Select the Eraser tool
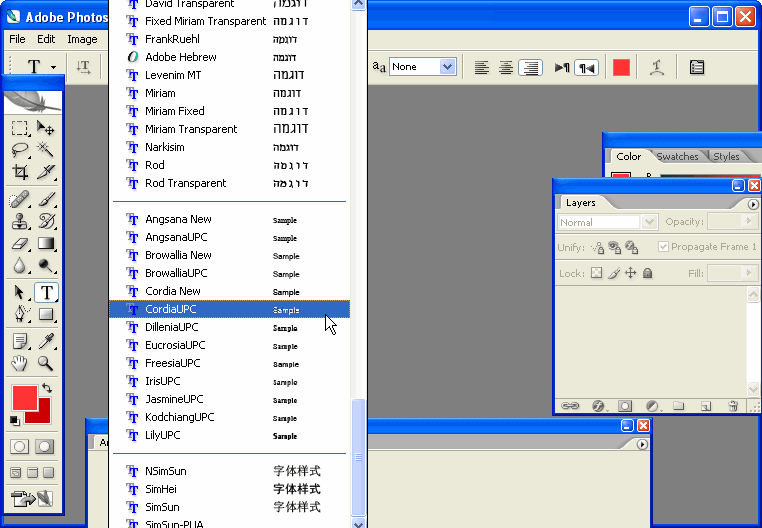Screen dimensions: 762x528 (19, 243)
